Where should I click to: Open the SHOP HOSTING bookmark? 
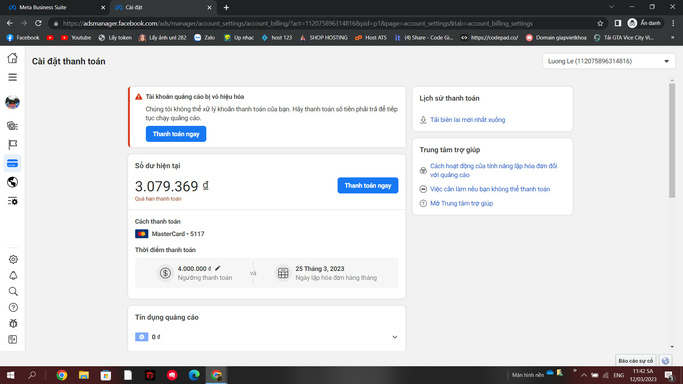(324, 38)
